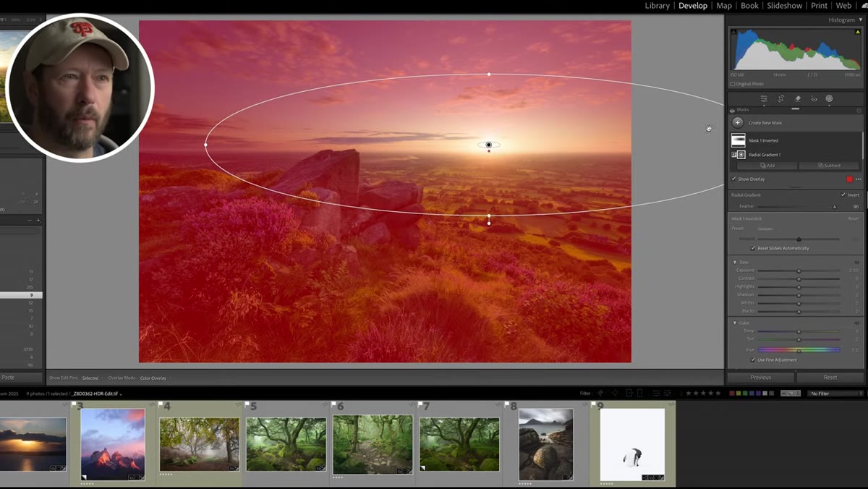Select filmstrip thumbnail 8 rocky coast
The image size is (868, 489).
545,444
